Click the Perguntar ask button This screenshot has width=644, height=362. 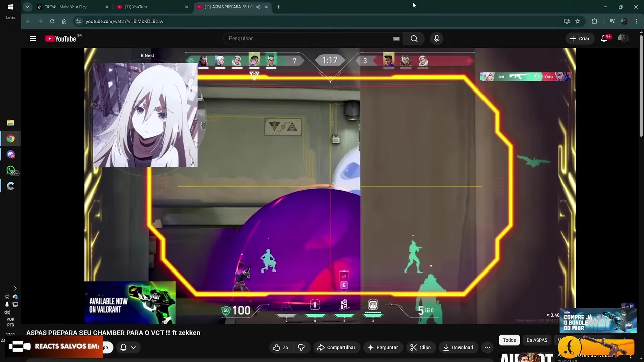pyautogui.click(x=383, y=347)
